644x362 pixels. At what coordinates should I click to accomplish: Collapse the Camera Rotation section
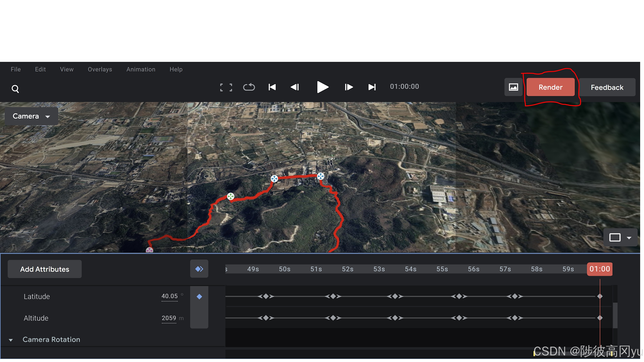tap(11, 340)
